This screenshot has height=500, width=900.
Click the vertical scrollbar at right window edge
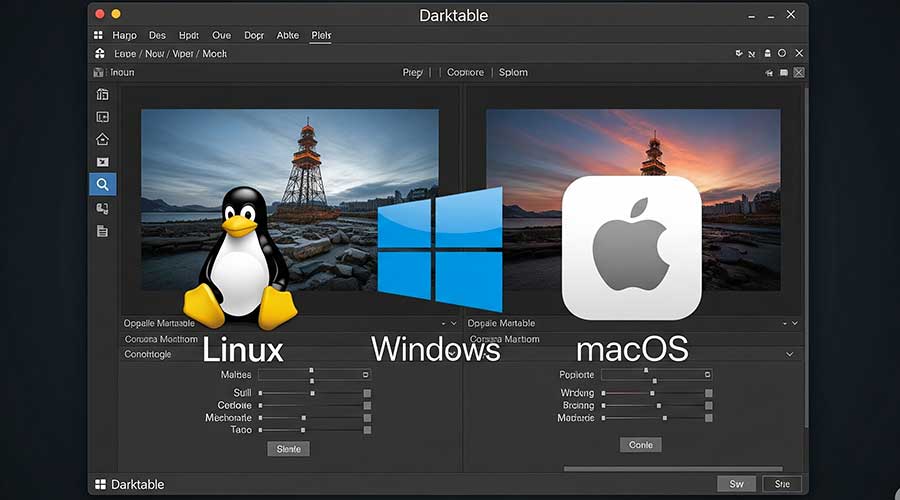[x=806, y=258]
